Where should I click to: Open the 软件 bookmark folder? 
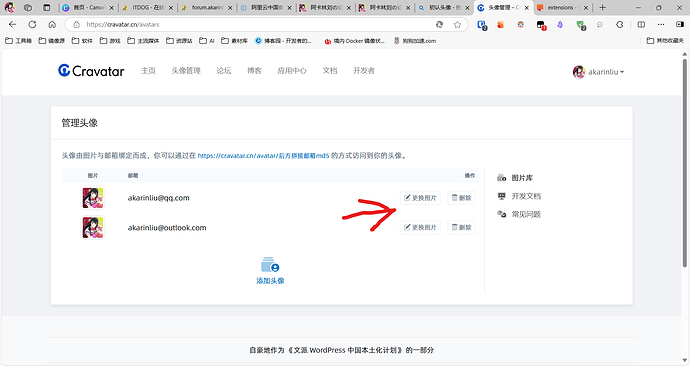point(82,41)
